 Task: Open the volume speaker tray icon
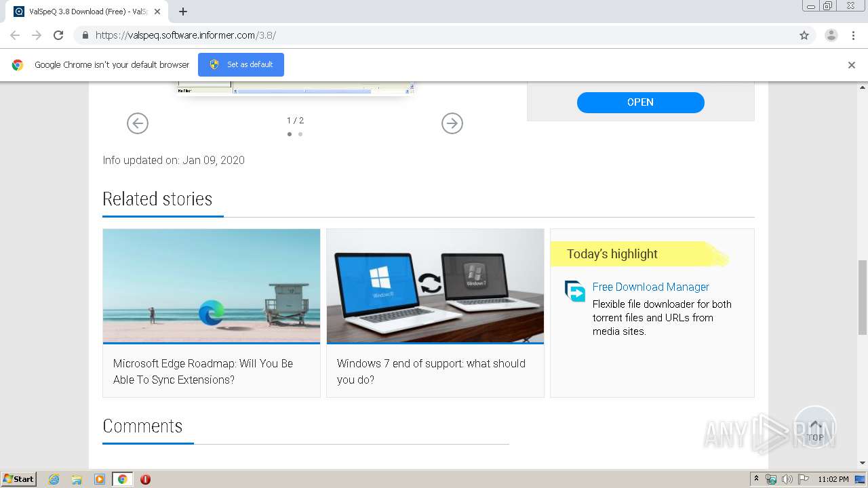[x=787, y=479]
